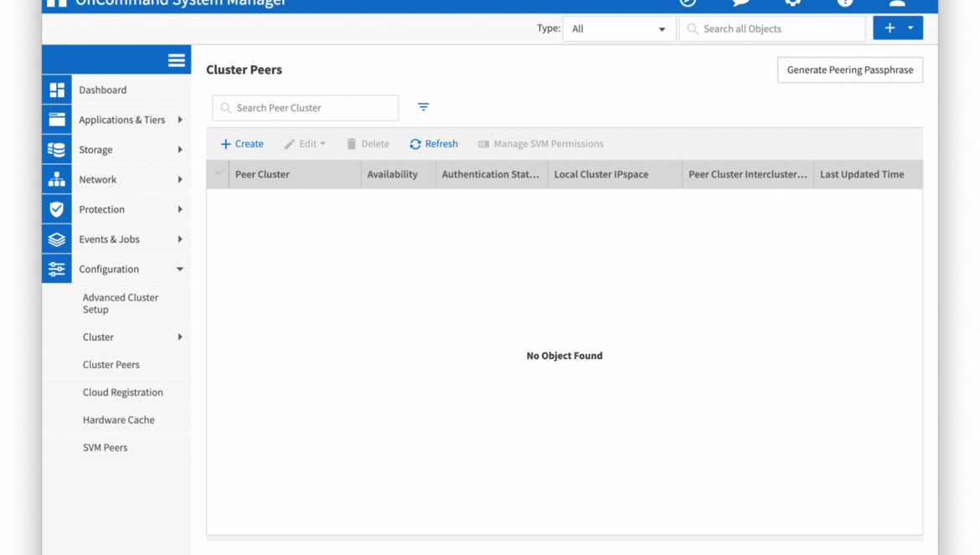
Task: Click the plus icon of Create
Action: (225, 144)
